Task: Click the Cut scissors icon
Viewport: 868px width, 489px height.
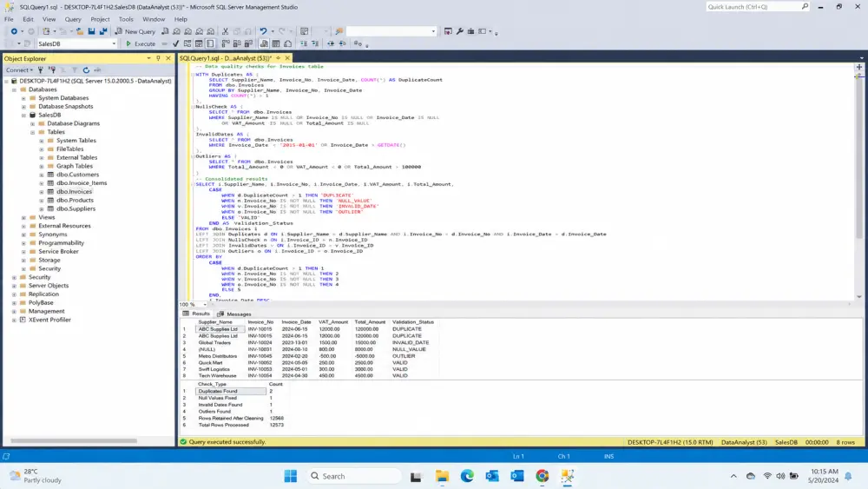Action: pos(225,31)
